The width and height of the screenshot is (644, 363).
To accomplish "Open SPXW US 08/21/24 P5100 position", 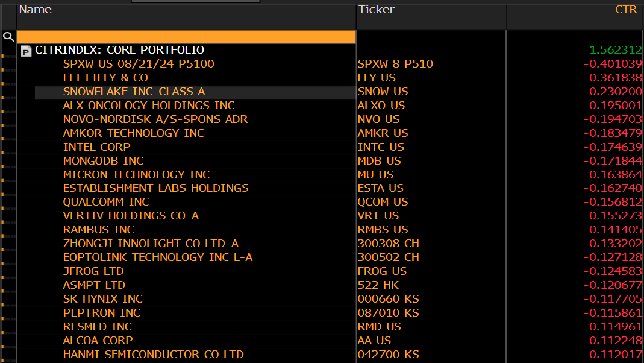I will [x=139, y=64].
